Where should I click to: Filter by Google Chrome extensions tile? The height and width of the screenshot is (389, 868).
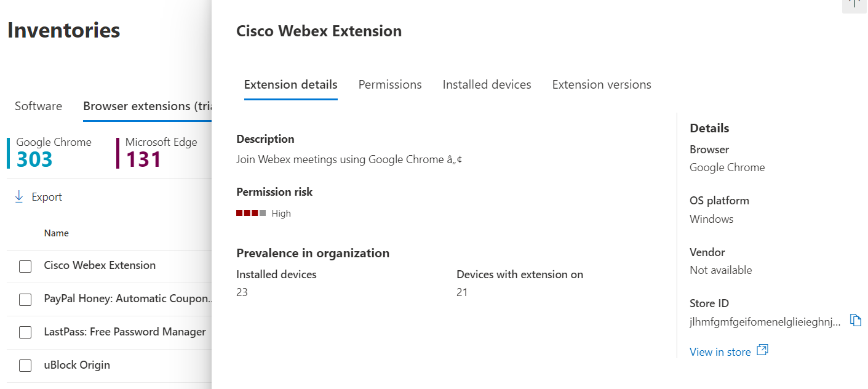tap(54, 152)
